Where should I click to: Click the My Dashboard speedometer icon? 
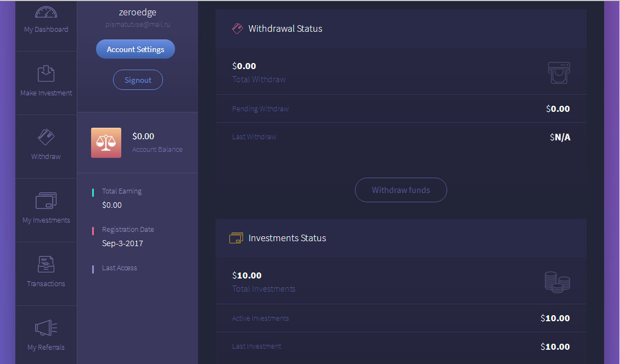point(46,12)
